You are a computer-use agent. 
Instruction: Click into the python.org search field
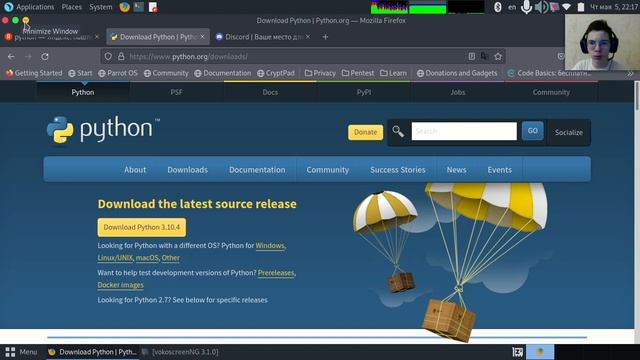(x=464, y=131)
